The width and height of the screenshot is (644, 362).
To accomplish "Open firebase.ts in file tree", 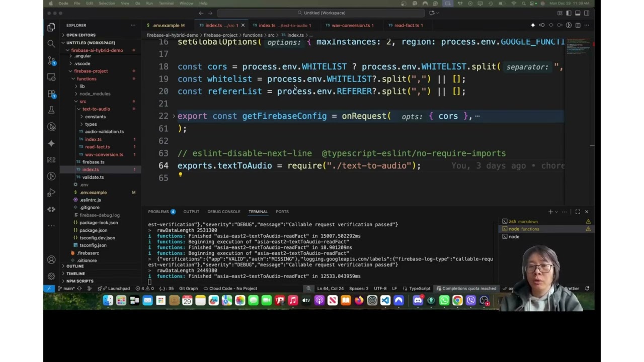I will pyautogui.click(x=93, y=162).
